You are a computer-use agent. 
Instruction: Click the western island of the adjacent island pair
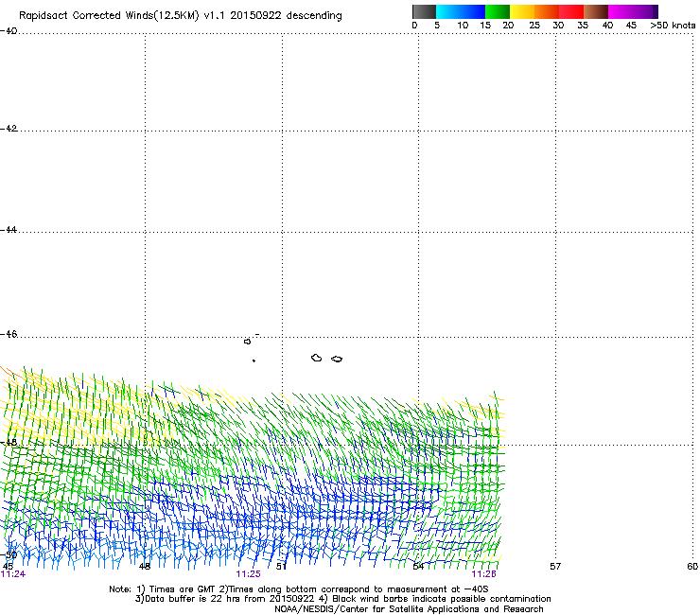317,358
